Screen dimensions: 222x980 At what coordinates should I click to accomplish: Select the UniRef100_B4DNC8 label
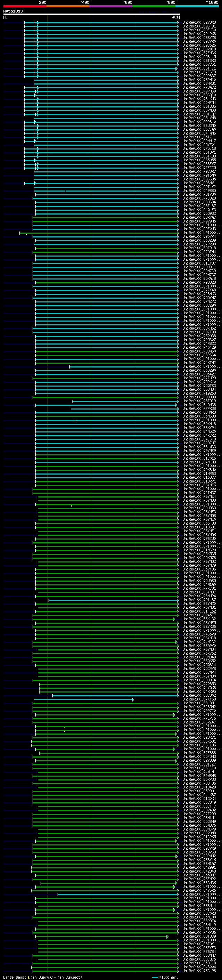(199, 405)
